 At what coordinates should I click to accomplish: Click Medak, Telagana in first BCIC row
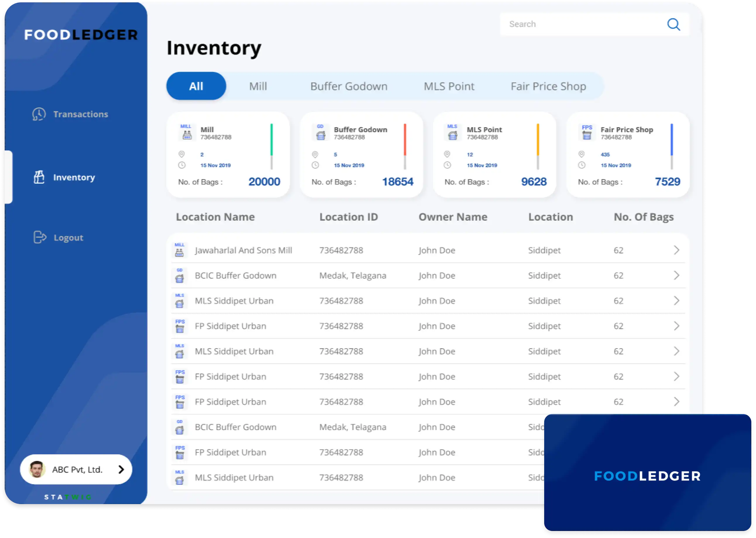tap(353, 276)
